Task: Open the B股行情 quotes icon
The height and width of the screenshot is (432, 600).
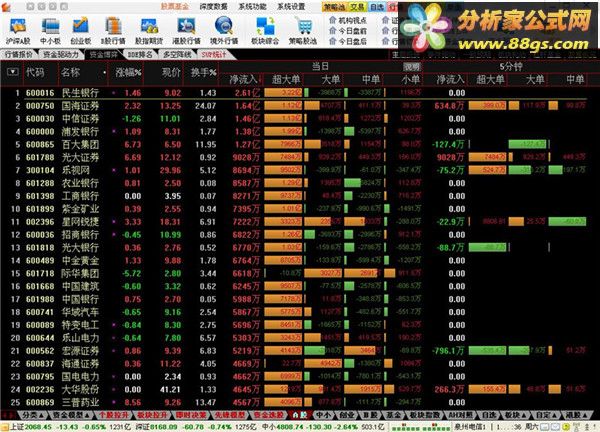Action: pos(113,31)
